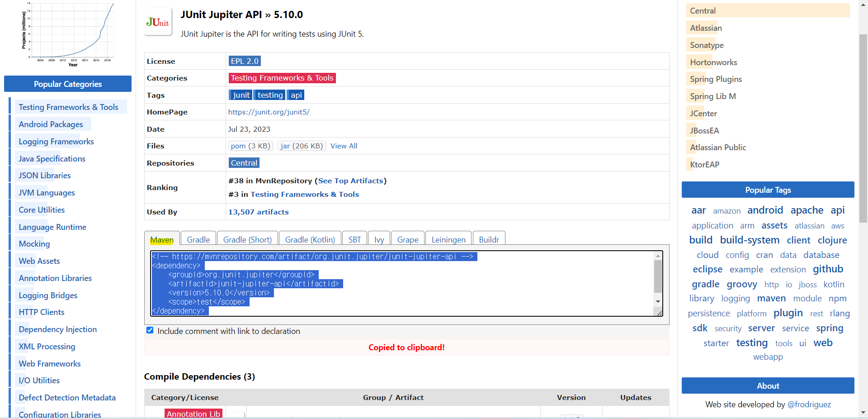
Task: Click the Annotation Lib category badge
Action: point(193,414)
